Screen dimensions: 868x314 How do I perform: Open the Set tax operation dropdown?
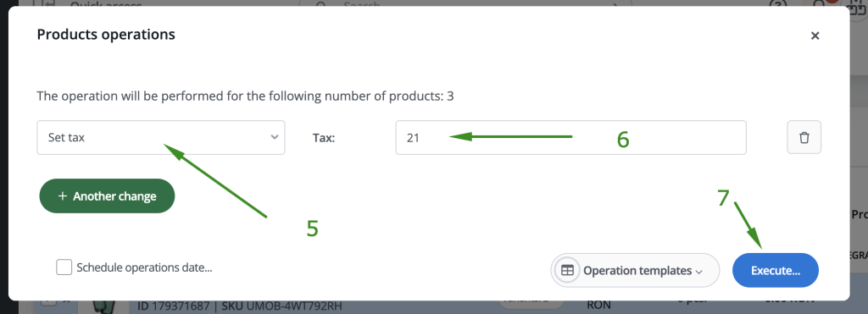[x=160, y=138]
